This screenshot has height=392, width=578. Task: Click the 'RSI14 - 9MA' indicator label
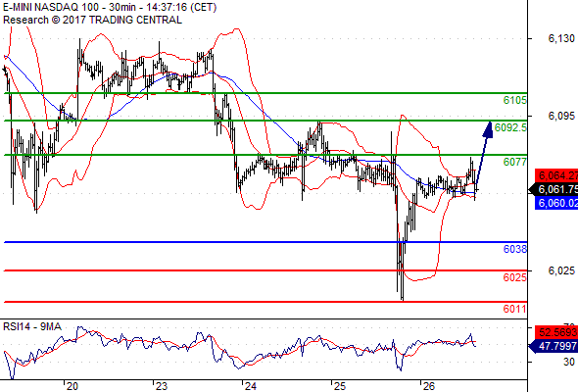pyautogui.click(x=32, y=326)
